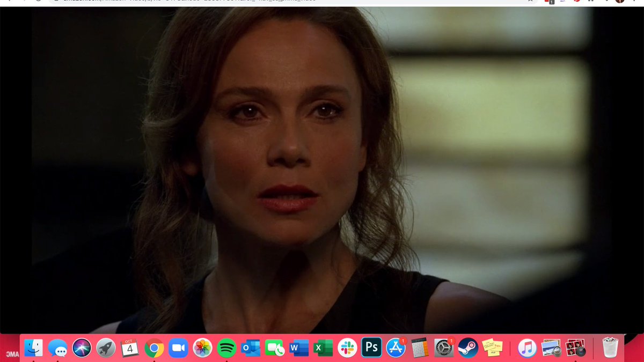644x362 pixels.
Task: Launch Adobe Photoshop from the dock
Action: tap(371, 348)
